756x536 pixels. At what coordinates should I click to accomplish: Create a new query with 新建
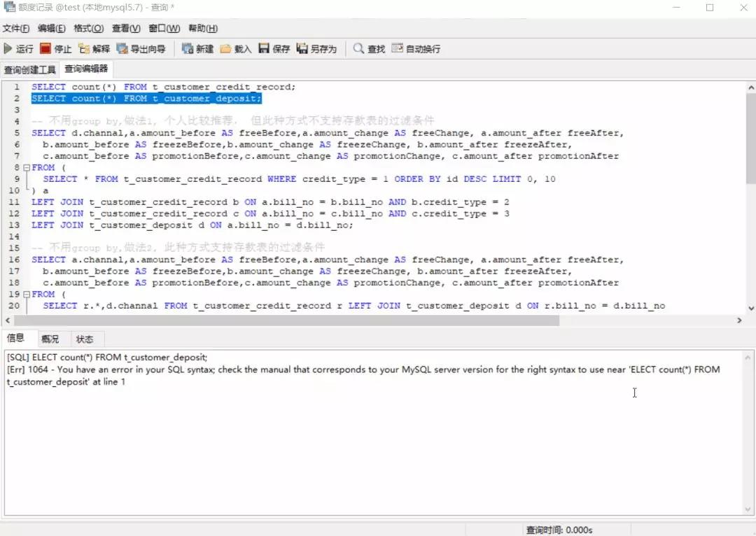[x=197, y=49]
